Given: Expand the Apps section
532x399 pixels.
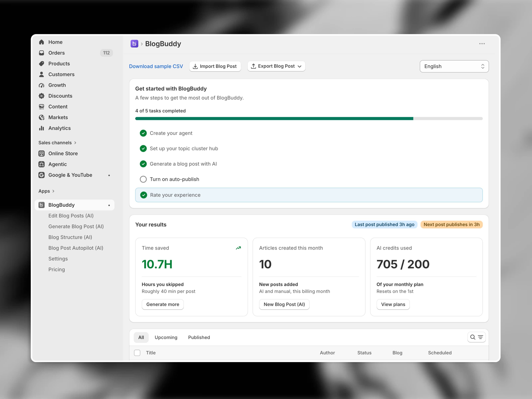Looking at the screenshot, I should point(47,191).
